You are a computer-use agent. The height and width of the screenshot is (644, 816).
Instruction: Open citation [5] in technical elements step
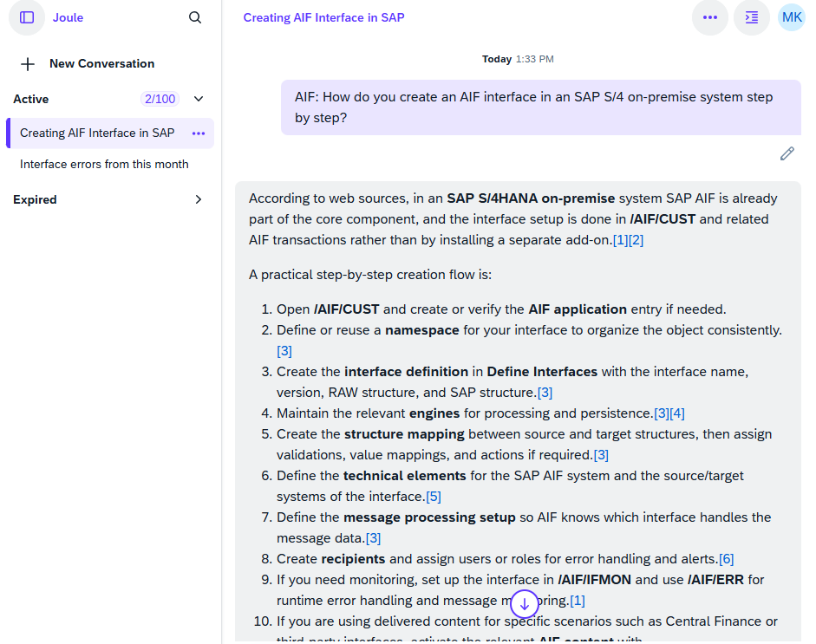click(434, 497)
